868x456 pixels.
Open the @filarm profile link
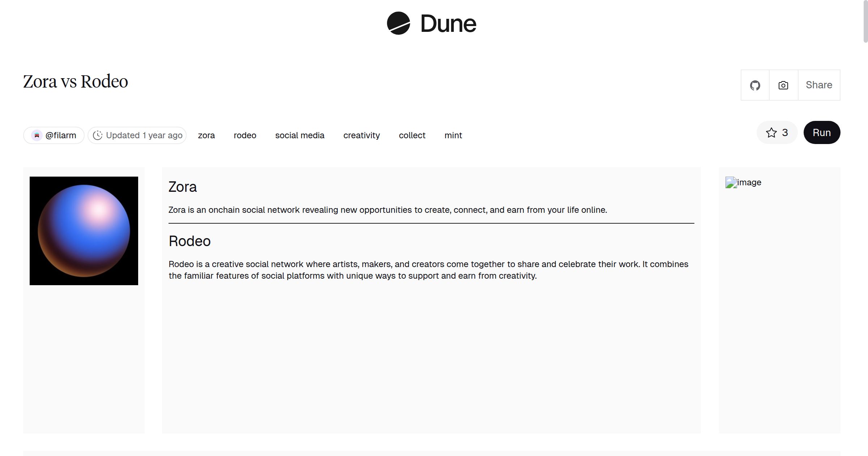pos(61,135)
